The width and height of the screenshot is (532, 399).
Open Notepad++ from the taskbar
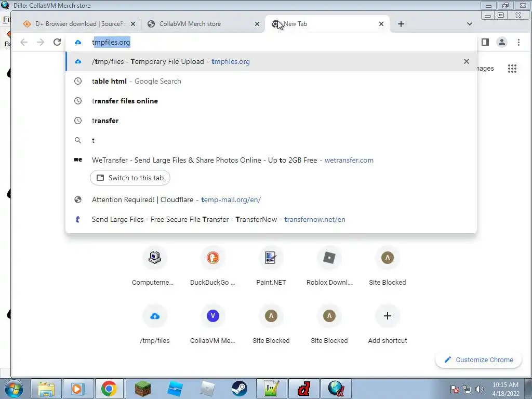271,389
